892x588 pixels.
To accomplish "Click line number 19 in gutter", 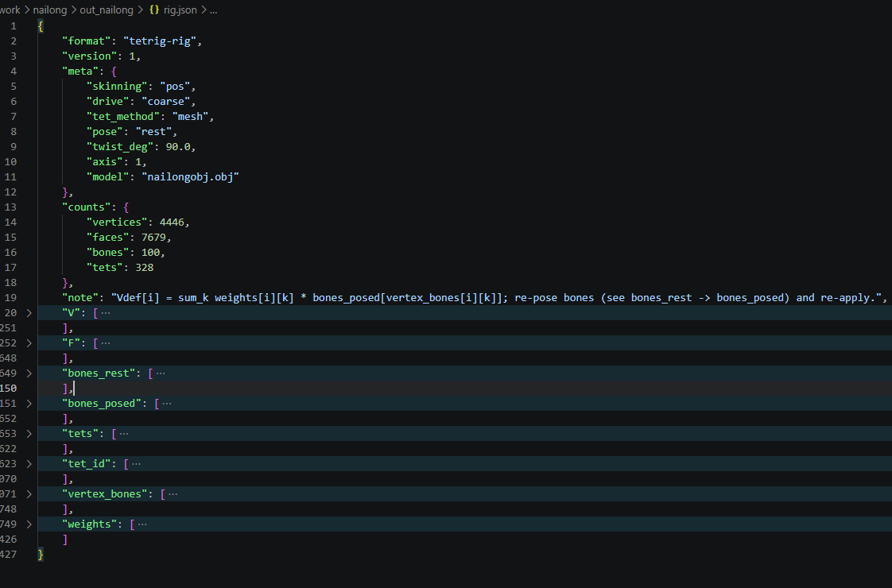I will pyautogui.click(x=10, y=297).
